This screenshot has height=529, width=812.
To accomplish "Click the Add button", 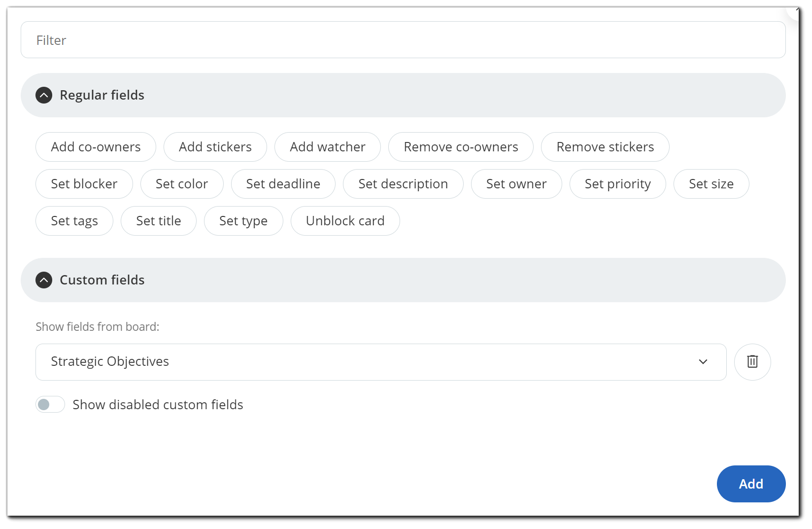I will click(750, 484).
